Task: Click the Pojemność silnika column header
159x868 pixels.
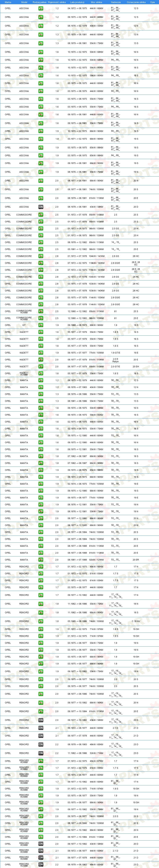Action: 57,2
